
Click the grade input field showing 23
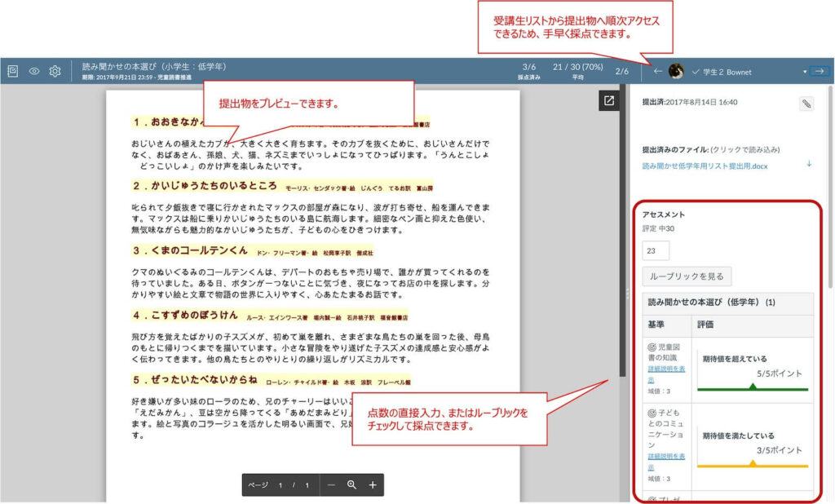656,250
